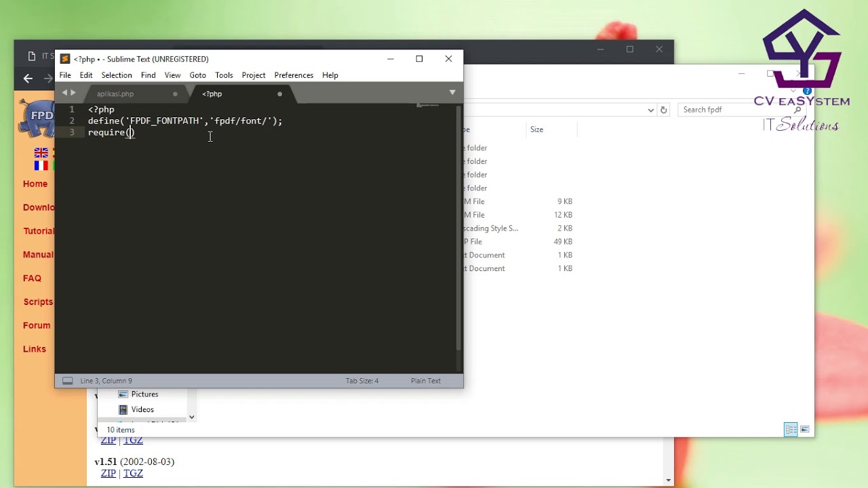Image resolution: width=868 pixels, height=488 pixels.
Task: Open the Scripts link in sidebar
Action: tap(38, 302)
